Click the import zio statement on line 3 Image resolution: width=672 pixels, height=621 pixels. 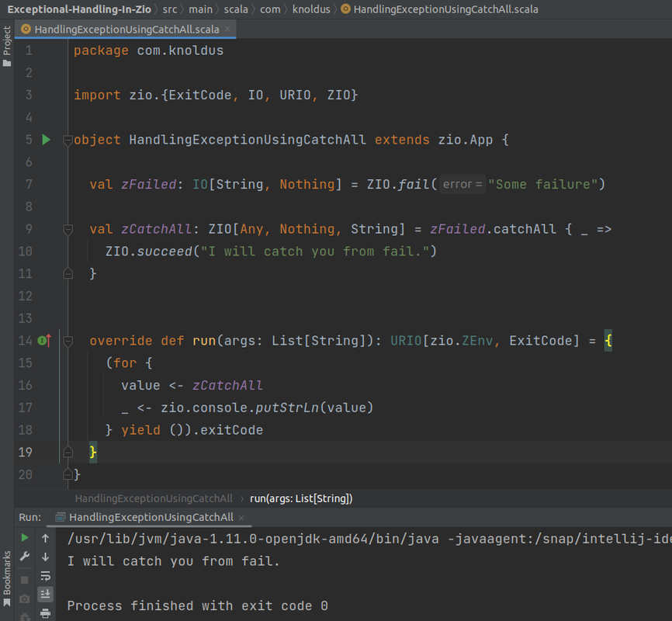coord(216,95)
